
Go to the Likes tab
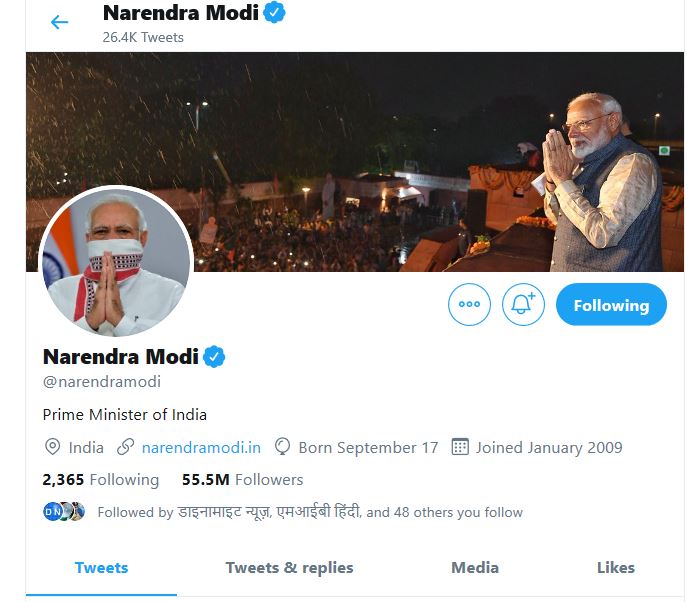615,567
